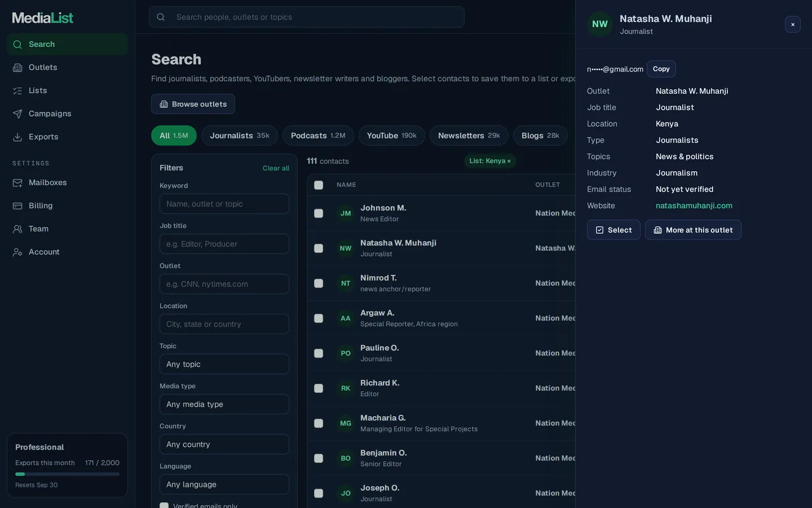This screenshot has height=508, width=812.
Task: Open Outlets from the sidebar
Action: tap(67, 67)
